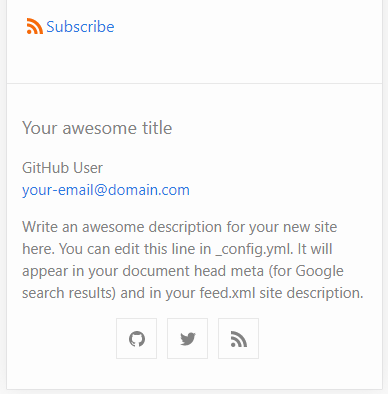Click the 'GitHub User' author name
Screen dimensions: 388x394
coord(62,168)
